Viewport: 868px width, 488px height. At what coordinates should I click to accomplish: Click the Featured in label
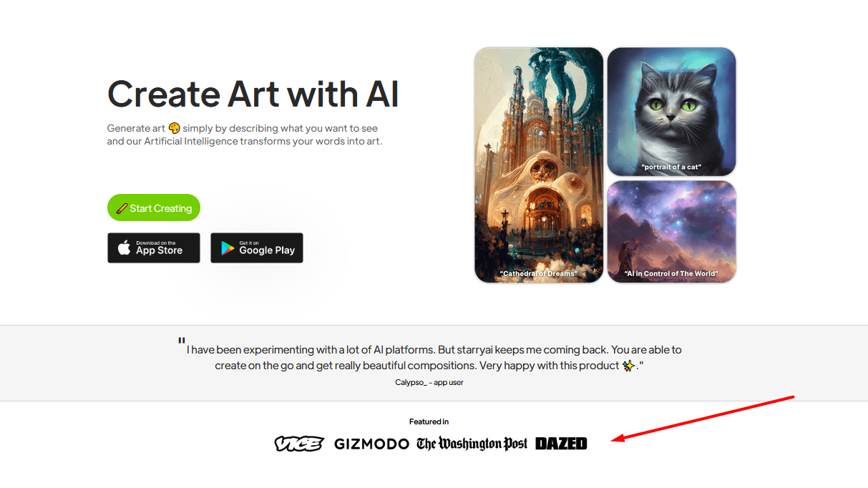click(429, 421)
